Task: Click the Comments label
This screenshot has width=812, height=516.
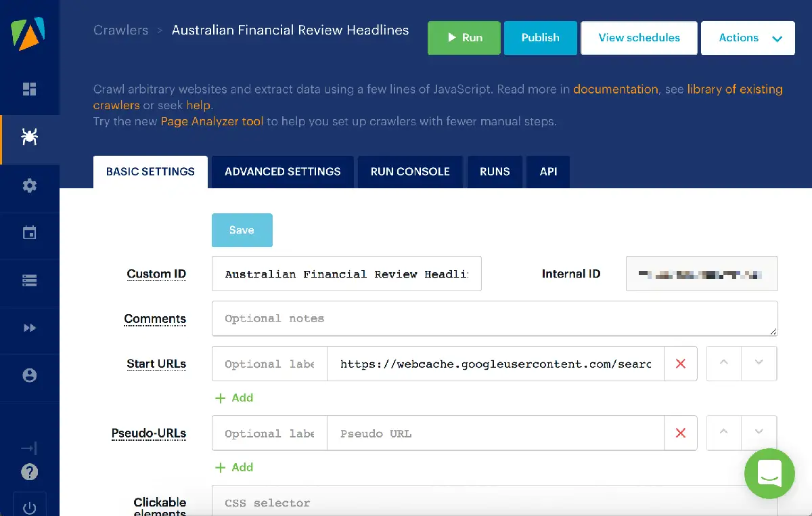Action: pyautogui.click(x=155, y=319)
